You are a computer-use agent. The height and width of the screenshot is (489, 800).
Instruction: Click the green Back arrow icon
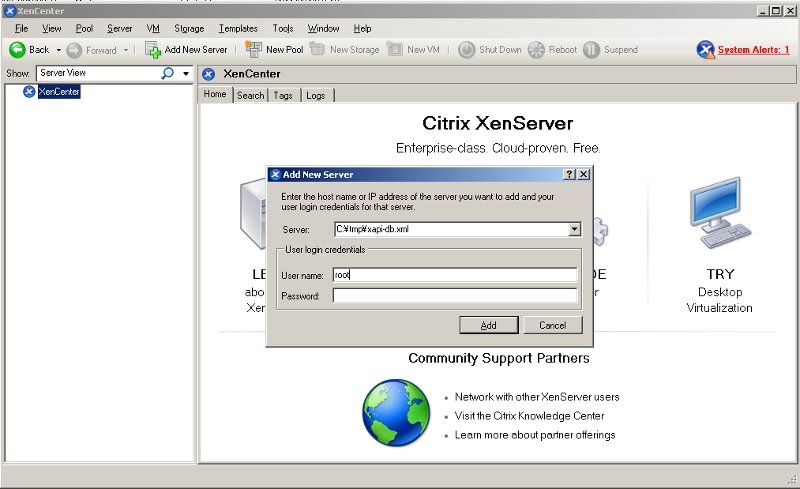pos(17,50)
